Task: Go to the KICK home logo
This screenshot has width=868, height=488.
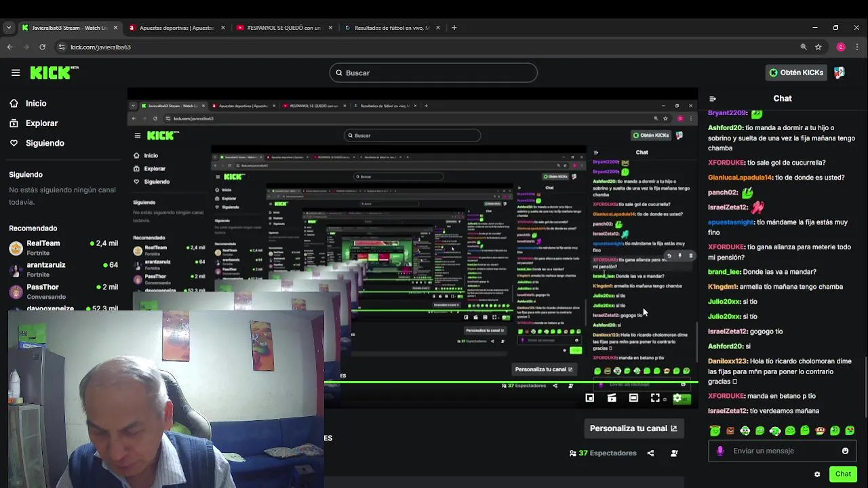Action: click(x=54, y=73)
